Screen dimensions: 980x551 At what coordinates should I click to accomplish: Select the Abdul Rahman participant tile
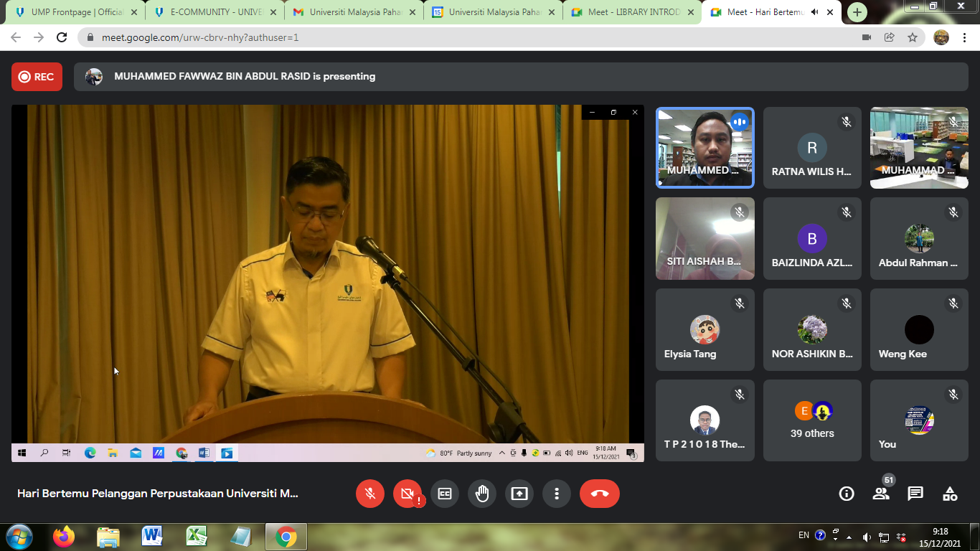point(919,239)
